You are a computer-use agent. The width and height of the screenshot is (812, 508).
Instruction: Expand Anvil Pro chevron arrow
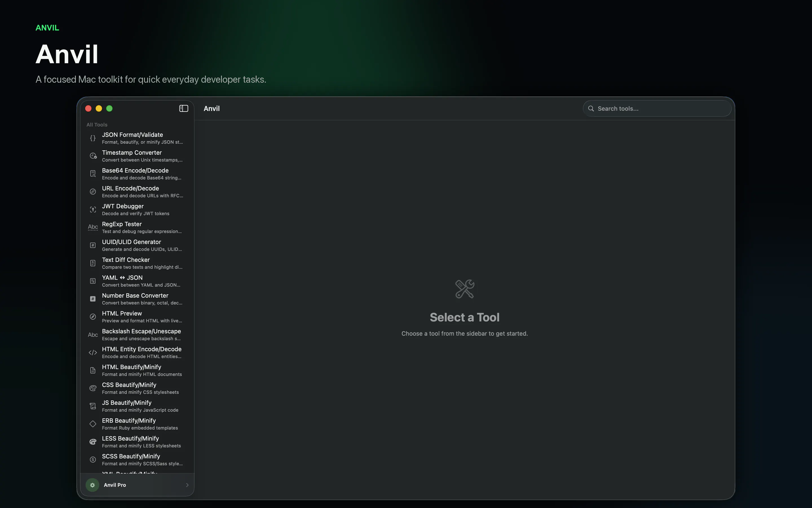(x=187, y=485)
